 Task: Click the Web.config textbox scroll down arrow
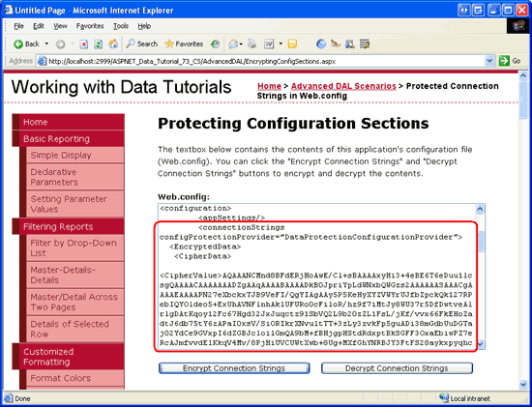(481, 344)
